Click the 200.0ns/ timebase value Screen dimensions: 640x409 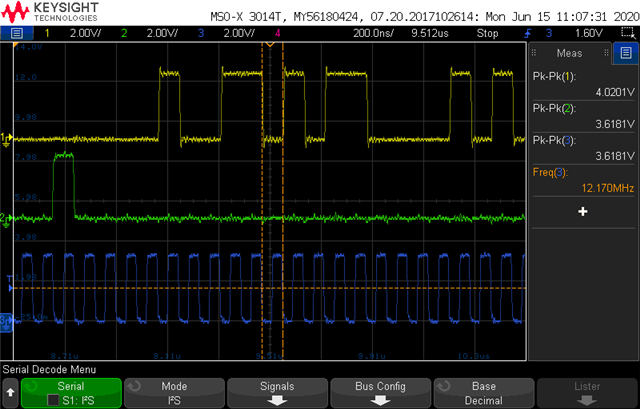click(x=373, y=33)
